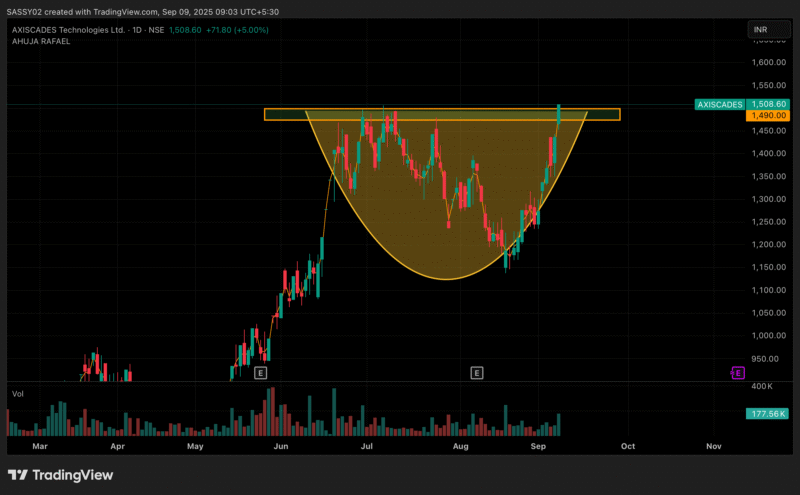Click the purple upcoming earnings E marker
The width and height of the screenshot is (800, 495).
(739, 373)
